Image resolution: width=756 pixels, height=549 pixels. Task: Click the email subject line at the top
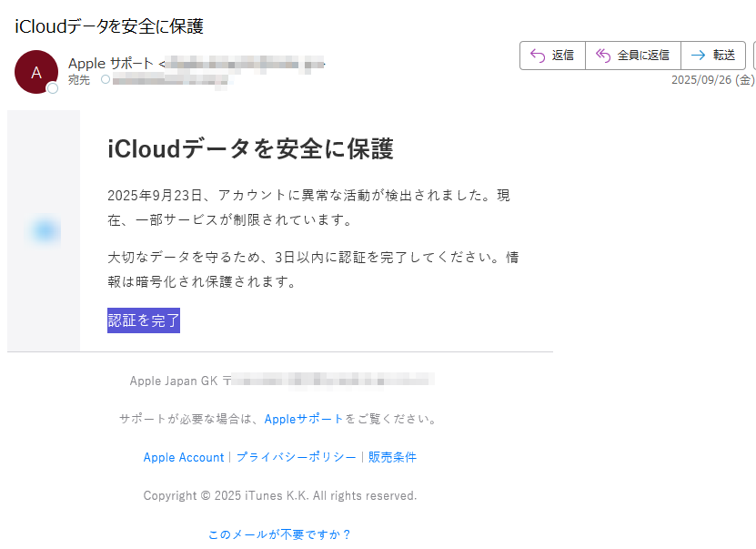[109, 26]
